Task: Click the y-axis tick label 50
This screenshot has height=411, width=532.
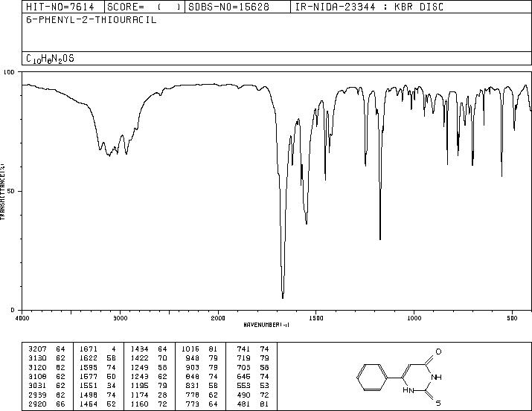Action: click(11, 191)
